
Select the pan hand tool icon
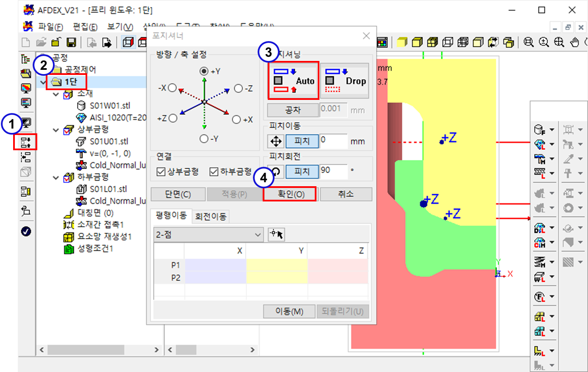click(x=574, y=42)
